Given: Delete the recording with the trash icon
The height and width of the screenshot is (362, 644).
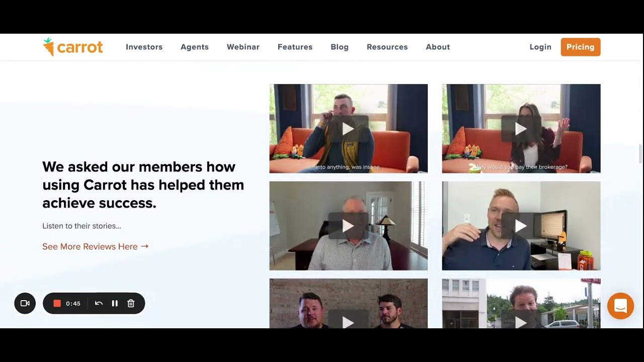Looking at the screenshot, I should (x=131, y=303).
